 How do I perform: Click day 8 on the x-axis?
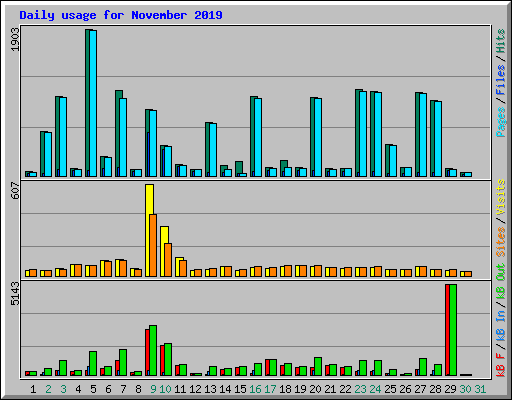tap(138, 389)
